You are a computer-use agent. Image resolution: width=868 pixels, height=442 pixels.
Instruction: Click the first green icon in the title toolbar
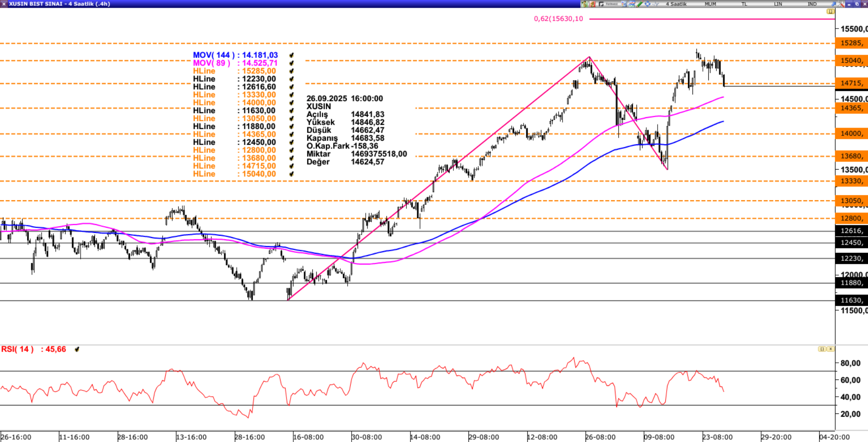[x=584, y=4]
